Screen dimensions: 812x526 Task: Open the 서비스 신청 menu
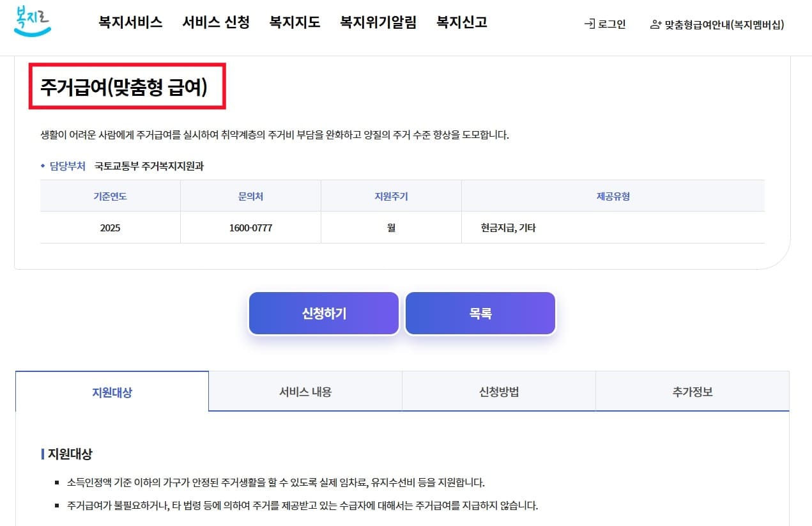[216, 22]
